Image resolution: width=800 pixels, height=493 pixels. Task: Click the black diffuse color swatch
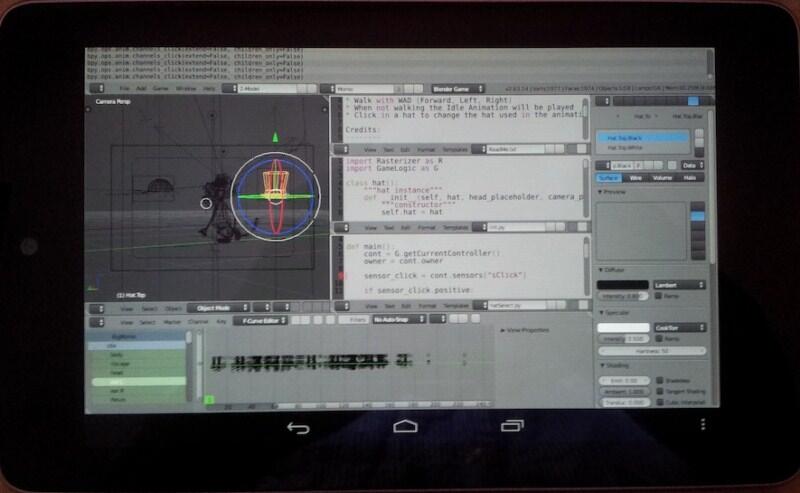pyautogui.click(x=623, y=285)
